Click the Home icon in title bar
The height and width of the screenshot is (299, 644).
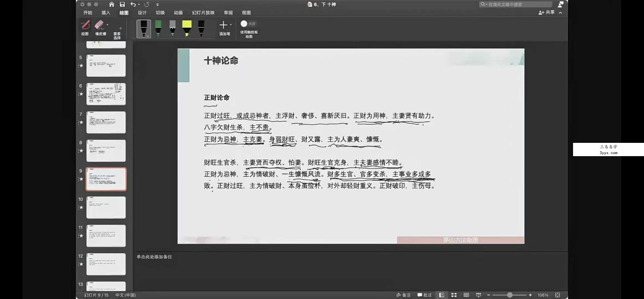(x=111, y=4)
